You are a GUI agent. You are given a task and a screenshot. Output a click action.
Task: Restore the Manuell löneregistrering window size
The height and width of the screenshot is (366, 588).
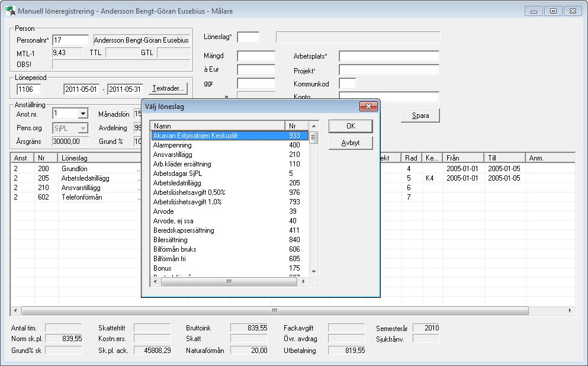(x=553, y=11)
